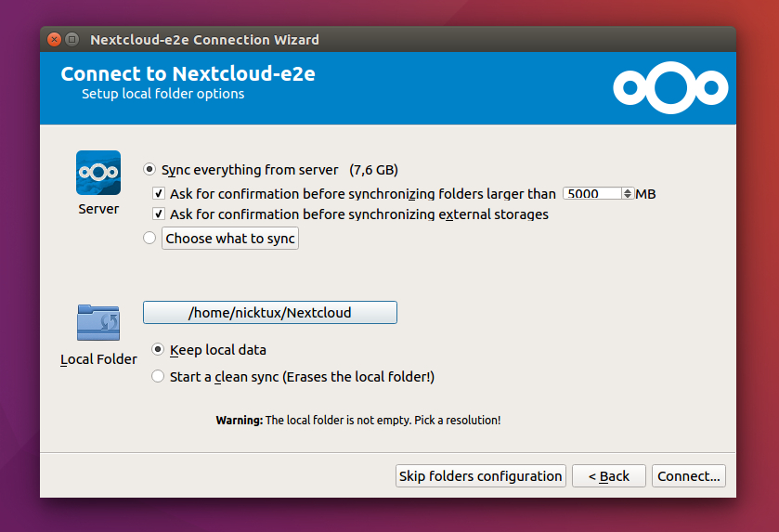
Task: Decrease the folder size limit with the down arrow
Action: pos(629,198)
